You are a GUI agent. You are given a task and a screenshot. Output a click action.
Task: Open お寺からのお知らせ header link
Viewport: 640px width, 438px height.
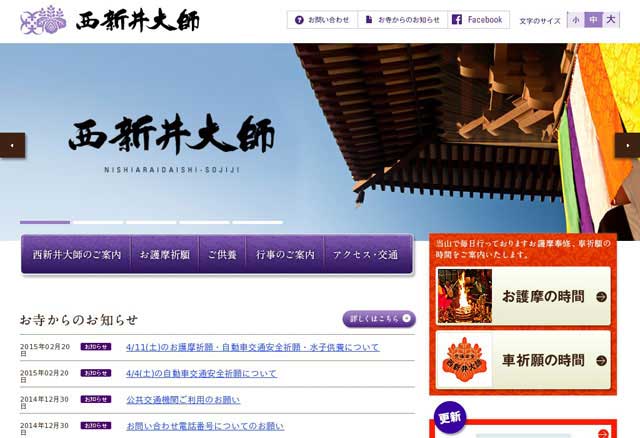pos(402,20)
